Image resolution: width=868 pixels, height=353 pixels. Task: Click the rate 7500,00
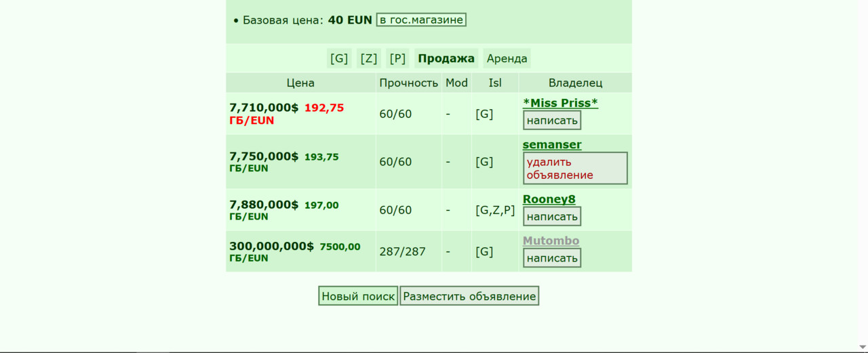340,247
